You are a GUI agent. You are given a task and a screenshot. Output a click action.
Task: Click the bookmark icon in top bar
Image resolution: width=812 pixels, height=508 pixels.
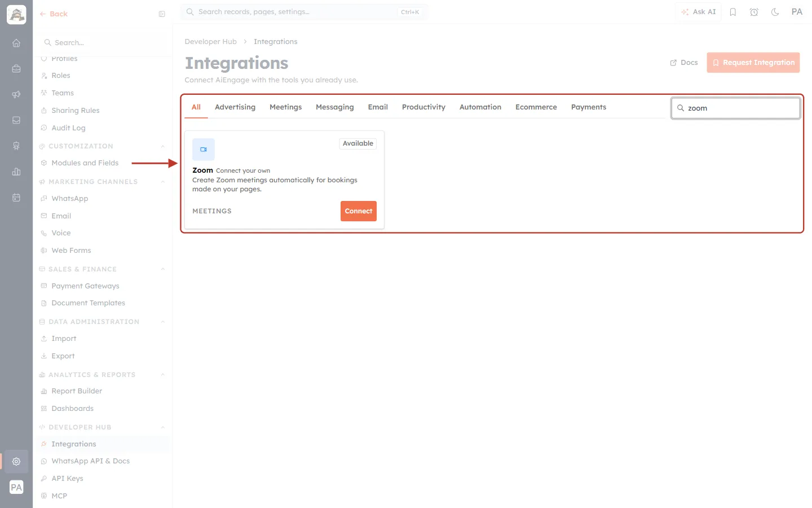(x=733, y=12)
